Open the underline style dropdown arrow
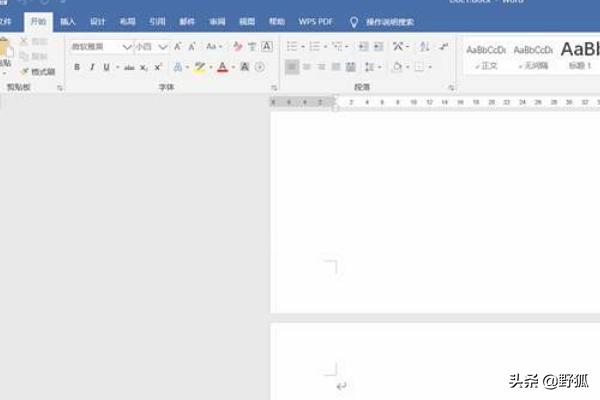This screenshot has width=600, height=400. click(x=117, y=68)
